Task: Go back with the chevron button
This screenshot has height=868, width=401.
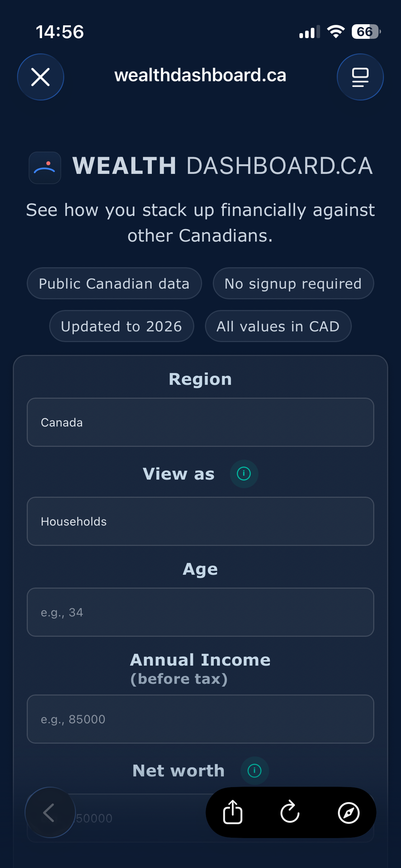Action: point(50,812)
